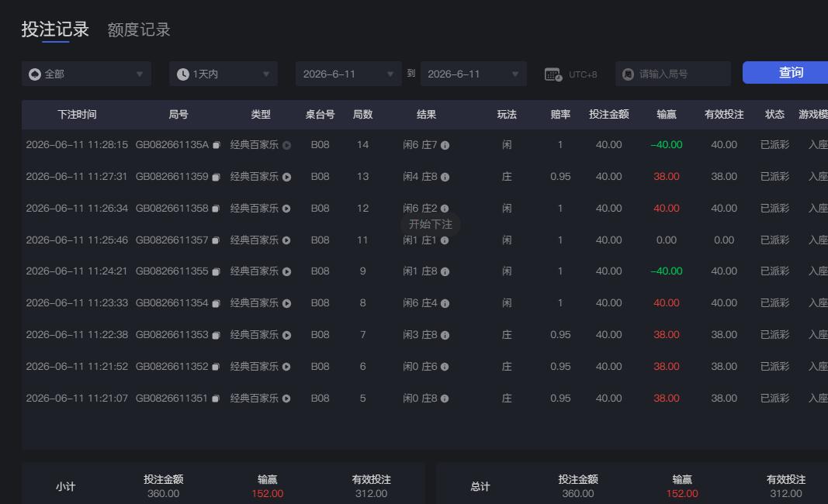This screenshot has width=828, height=504.
Task: Click the 有效投注 column header
Action: [x=724, y=115]
